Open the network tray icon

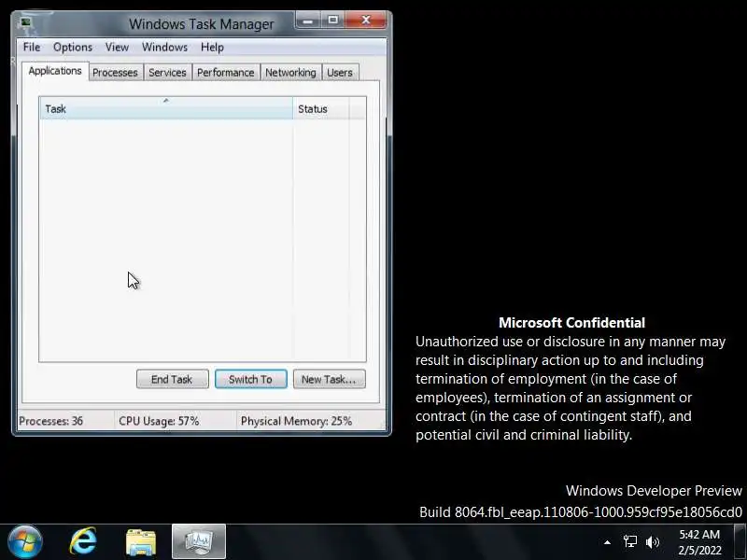click(629, 542)
